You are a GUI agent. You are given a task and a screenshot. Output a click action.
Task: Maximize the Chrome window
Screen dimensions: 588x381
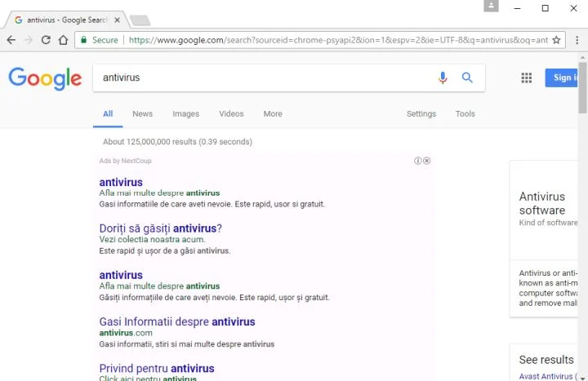tap(545, 8)
